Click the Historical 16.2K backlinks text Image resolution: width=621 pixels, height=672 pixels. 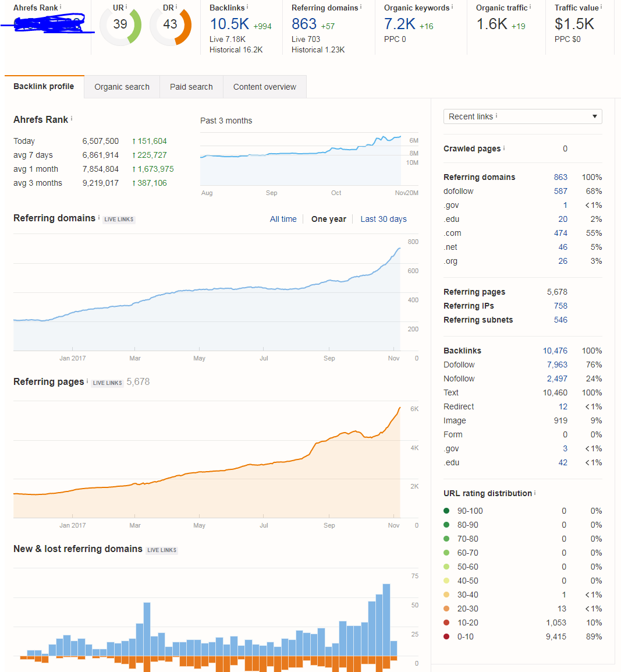coord(236,49)
